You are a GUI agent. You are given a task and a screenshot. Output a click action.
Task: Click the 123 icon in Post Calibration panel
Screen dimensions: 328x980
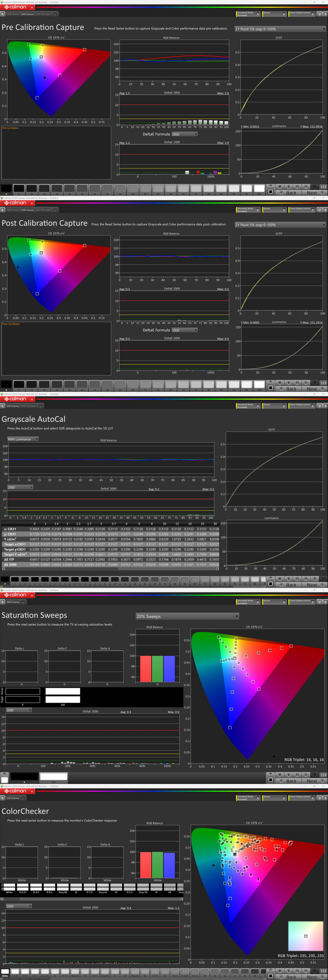click(x=323, y=382)
